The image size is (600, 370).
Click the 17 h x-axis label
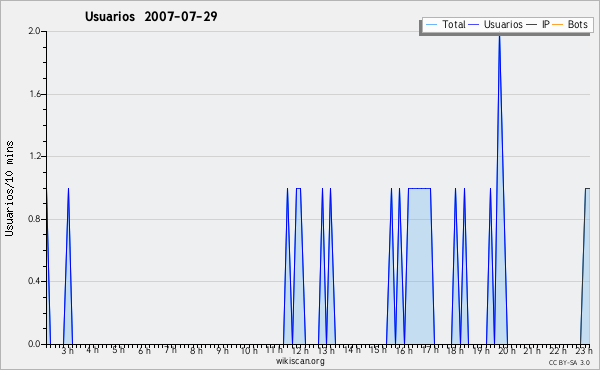[430, 350]
